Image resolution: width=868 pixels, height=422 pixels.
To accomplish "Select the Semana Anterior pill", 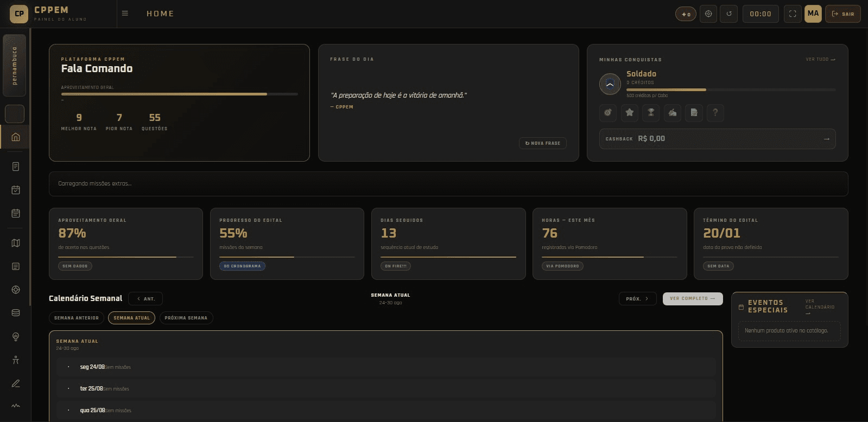I will [77, 318].
